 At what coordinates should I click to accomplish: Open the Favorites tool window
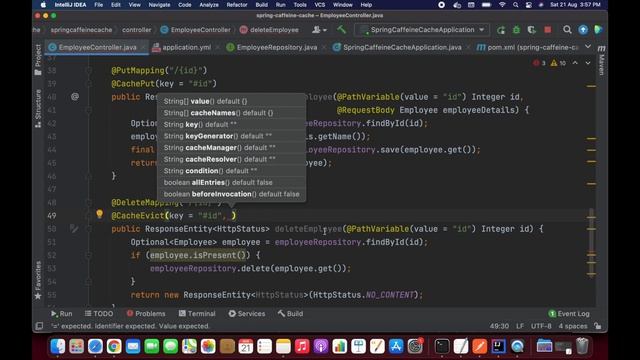(38, 280)
